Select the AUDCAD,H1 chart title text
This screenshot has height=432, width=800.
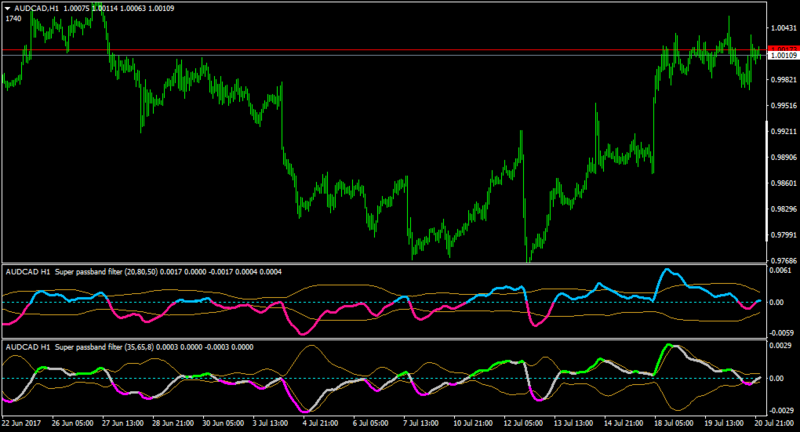tap(36, 9)
